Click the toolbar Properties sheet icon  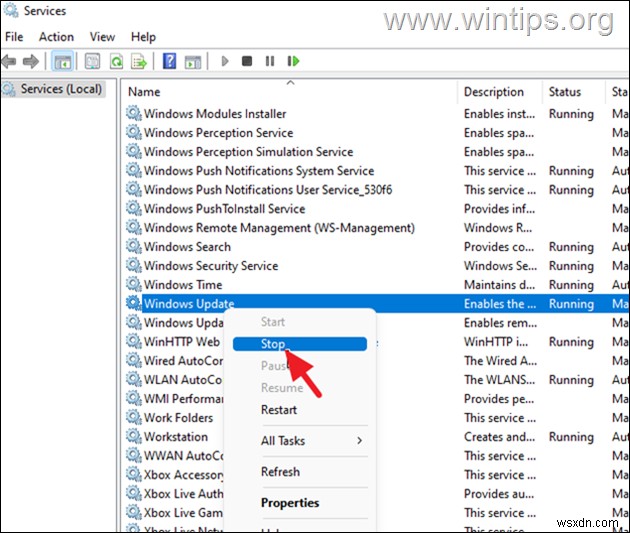click(x=92, y=61)
